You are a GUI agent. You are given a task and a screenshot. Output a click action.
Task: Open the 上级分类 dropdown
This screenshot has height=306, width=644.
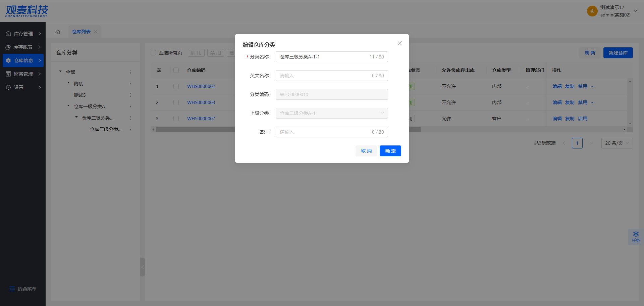pyautogui.click(x=331, y=113)
